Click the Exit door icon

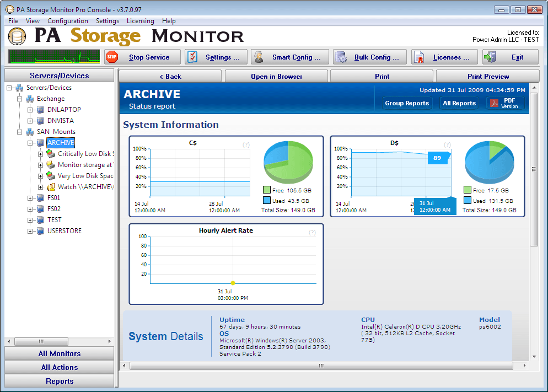click(x=490, y=57)
